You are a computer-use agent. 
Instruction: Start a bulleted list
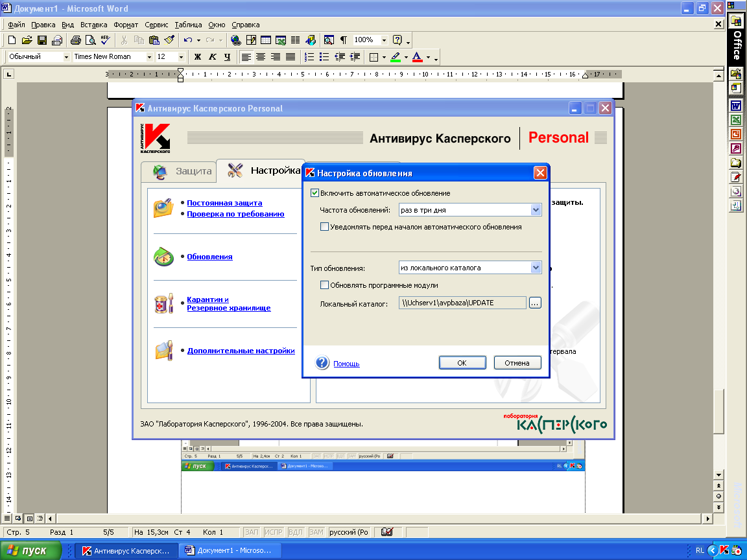click(x=324, y=56)
